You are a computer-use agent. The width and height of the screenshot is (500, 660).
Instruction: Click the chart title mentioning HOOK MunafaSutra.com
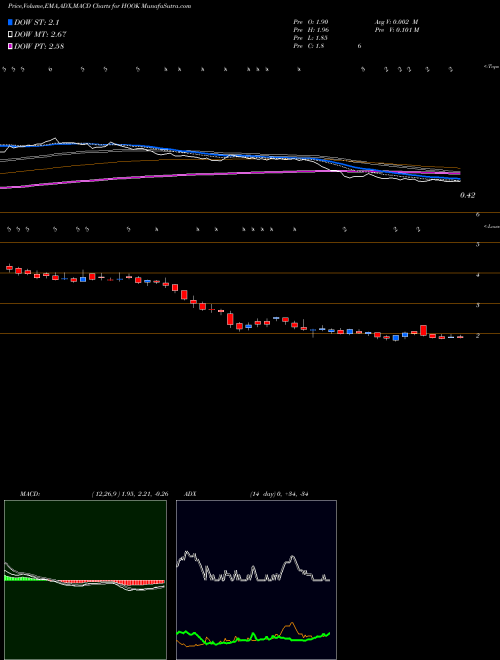coord(99,6)
